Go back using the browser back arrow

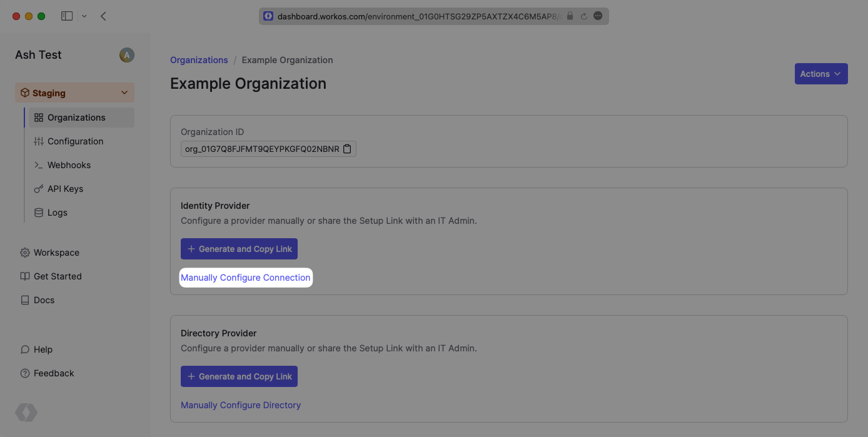[x=103, y=16]
